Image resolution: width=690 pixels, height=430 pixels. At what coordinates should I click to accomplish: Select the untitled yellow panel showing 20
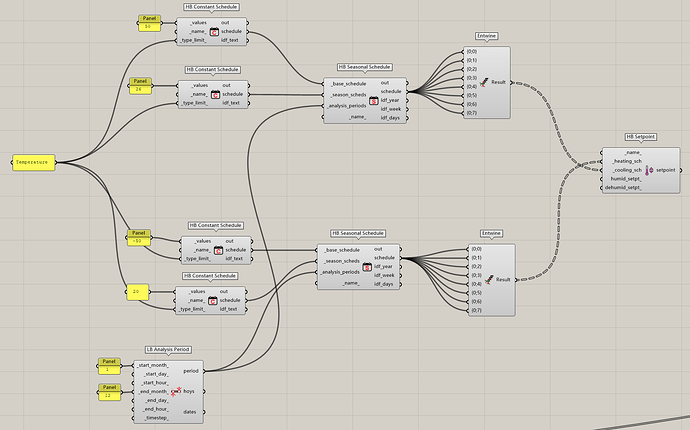[x=138, y=292]
